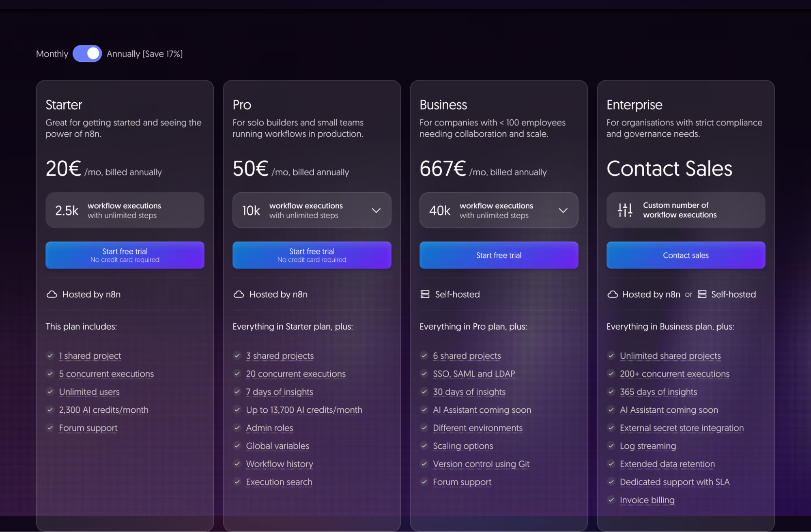This screenshot has height=532, width=811.
Task: Click the 20€ Starter plan price
Action: click(63, 168)
